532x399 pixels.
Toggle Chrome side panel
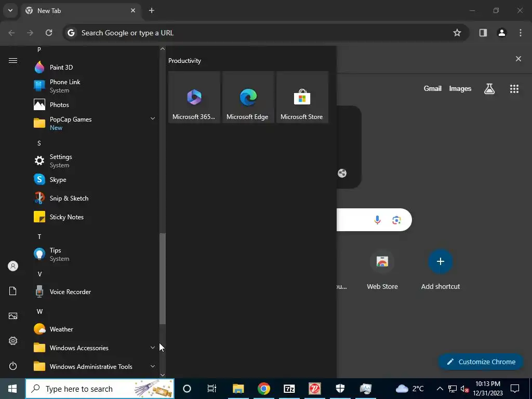483,33
